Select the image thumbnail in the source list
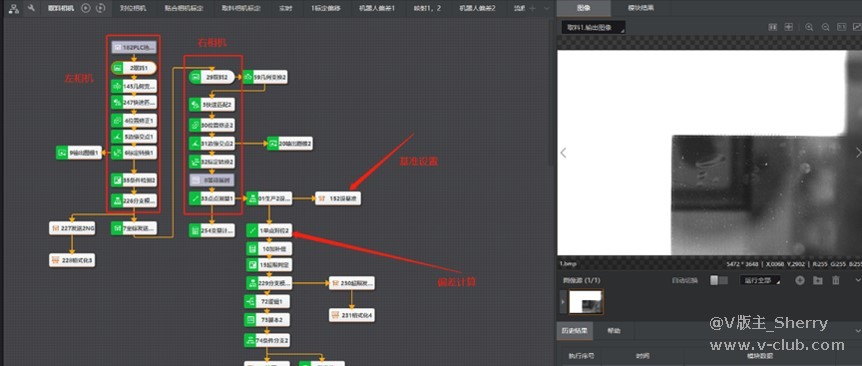 click(585, 302)
